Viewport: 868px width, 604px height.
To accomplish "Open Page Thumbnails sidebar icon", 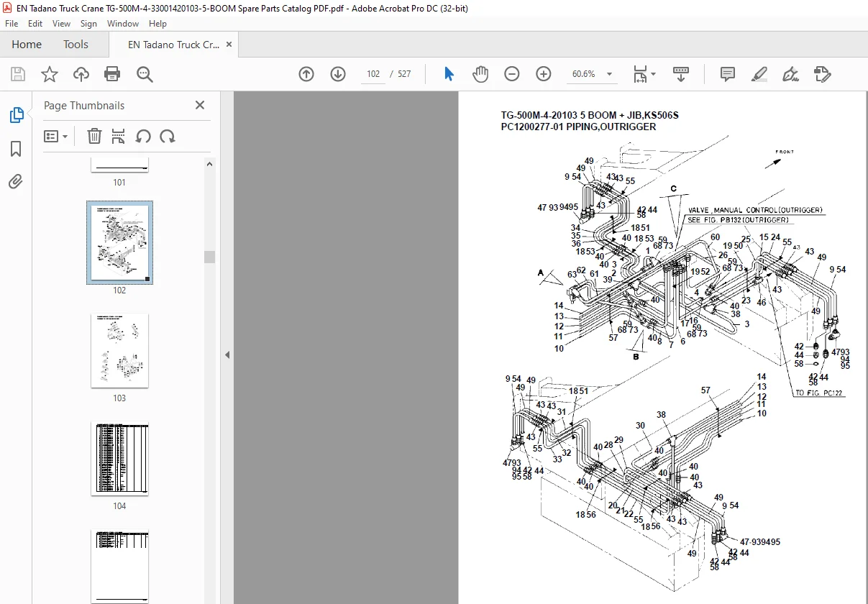I will (x=16, y=115).
